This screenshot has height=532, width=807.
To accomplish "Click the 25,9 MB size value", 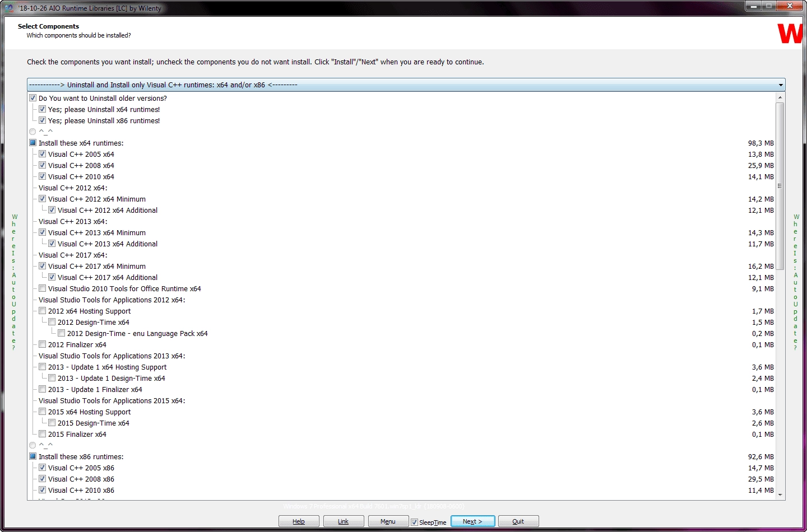I will coord(761,165).
